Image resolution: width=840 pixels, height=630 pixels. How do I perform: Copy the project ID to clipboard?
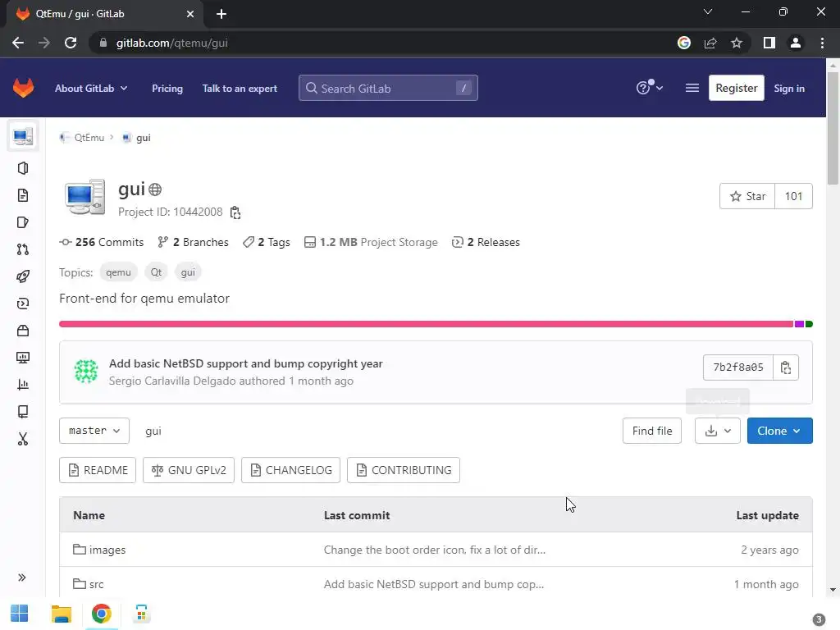pos(235,212)
